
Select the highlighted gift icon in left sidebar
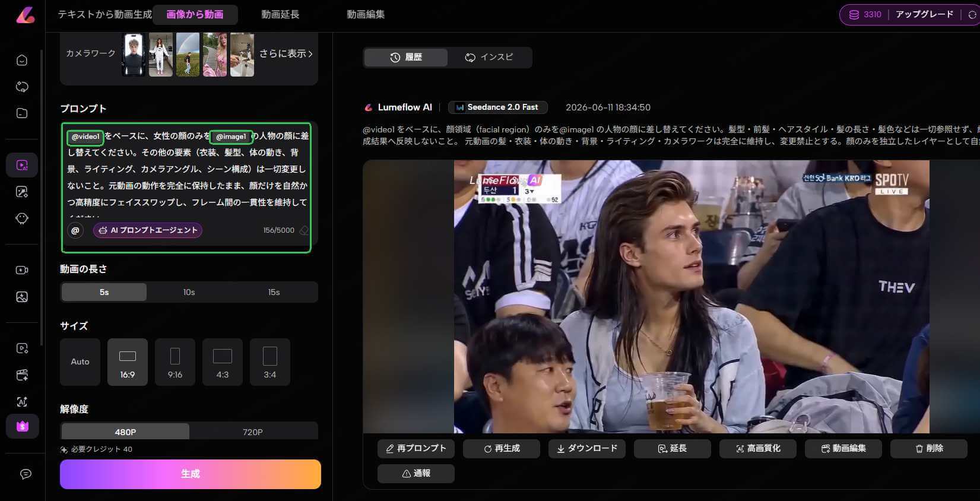tap(23, 426)
